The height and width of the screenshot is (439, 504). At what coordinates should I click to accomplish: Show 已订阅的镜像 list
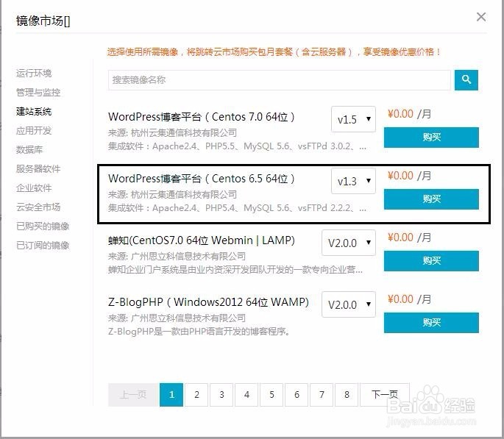(43, 246)
